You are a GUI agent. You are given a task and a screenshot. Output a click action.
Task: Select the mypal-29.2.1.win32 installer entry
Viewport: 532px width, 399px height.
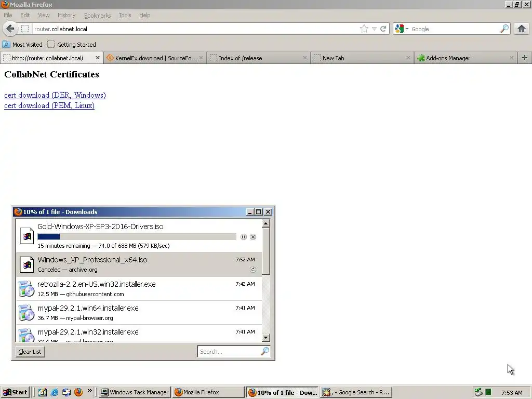point(139,334)
